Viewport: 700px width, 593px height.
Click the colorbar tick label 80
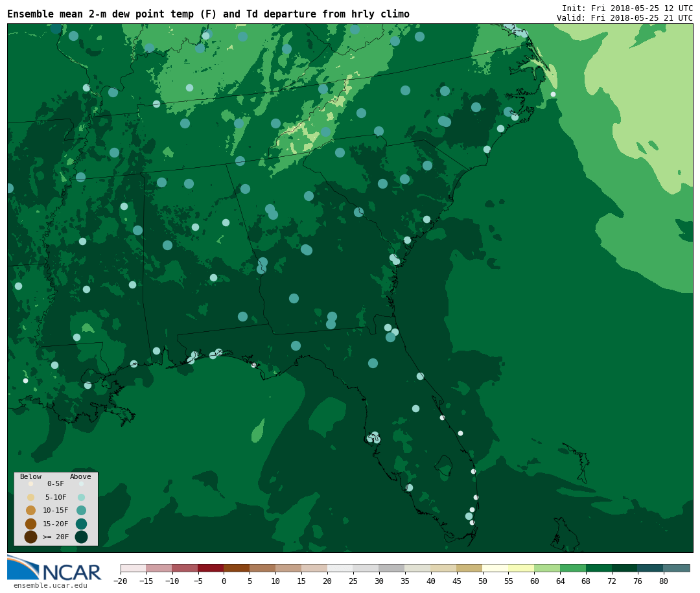pos(664,581)
